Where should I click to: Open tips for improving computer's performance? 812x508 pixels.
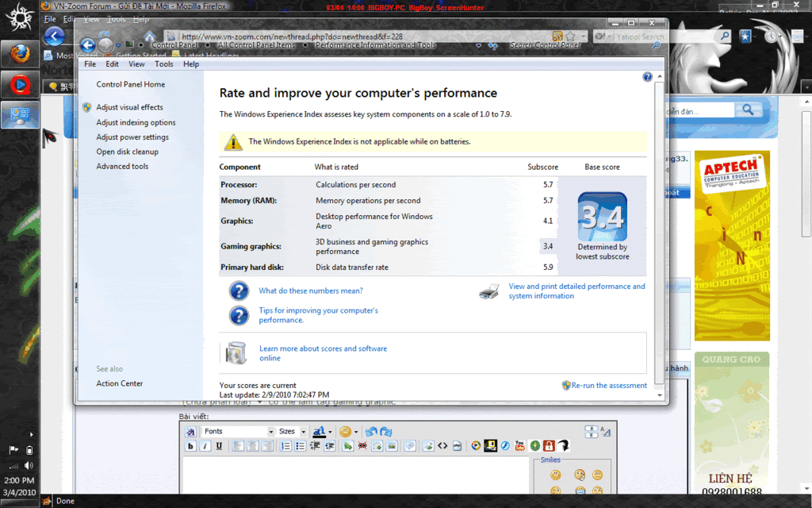(319, 315)
